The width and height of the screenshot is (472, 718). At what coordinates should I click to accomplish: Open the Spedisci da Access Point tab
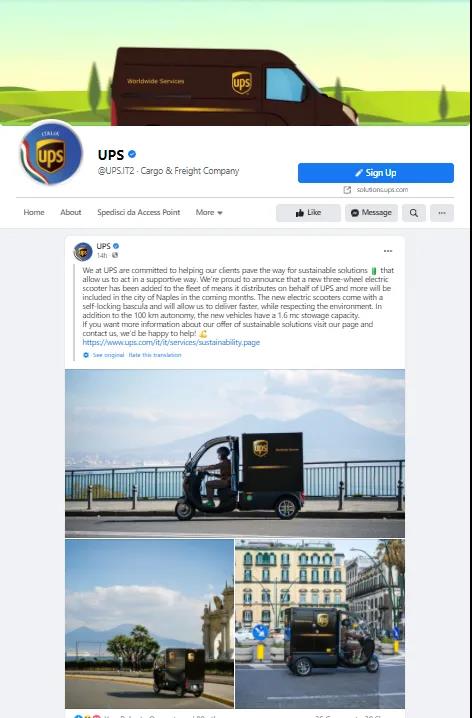[x=138, y=212]
